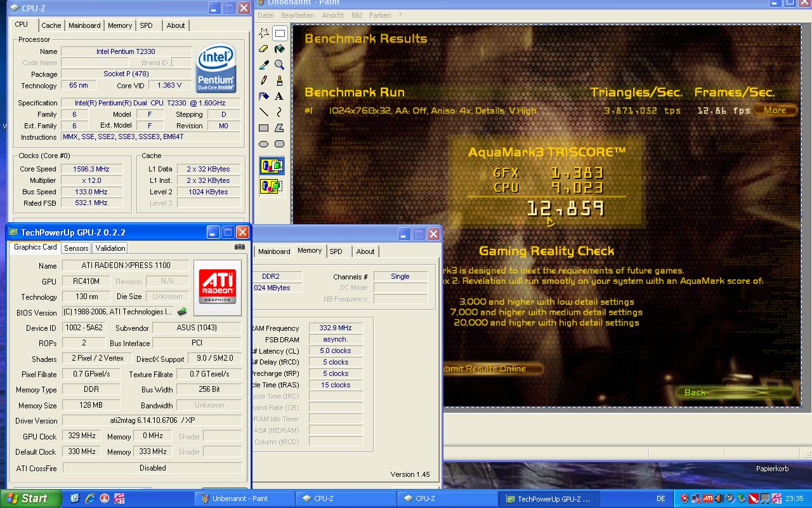Activate the Fill With Color bucket tool

coord(280,49)
